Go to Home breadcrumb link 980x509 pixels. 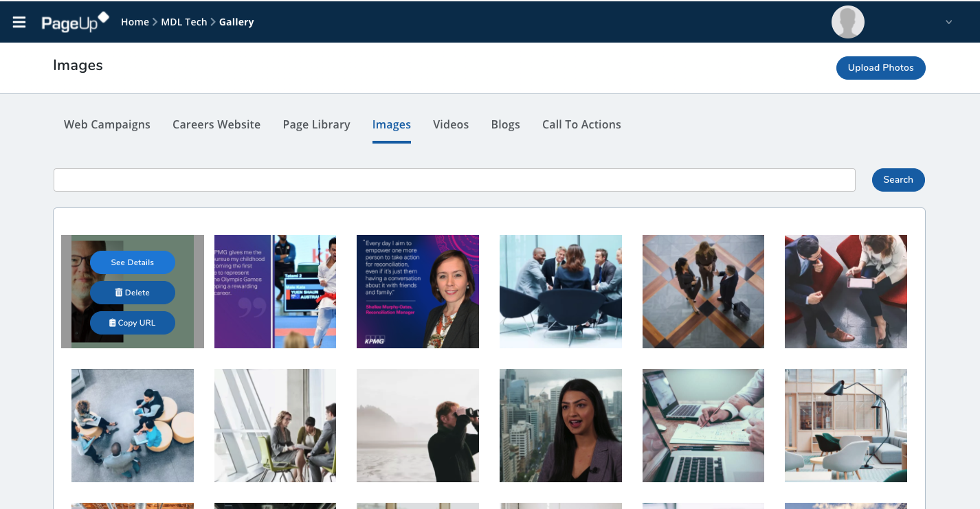[x=135, y=22]
